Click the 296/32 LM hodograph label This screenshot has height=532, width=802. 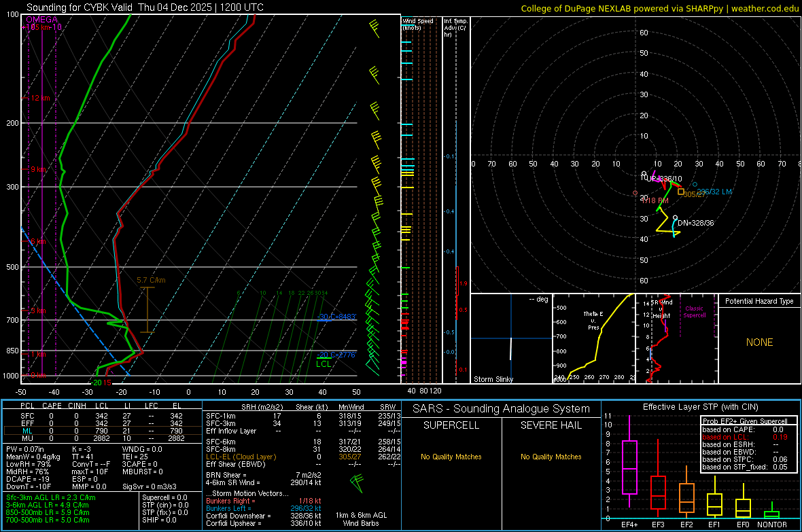tap(714, 192)
